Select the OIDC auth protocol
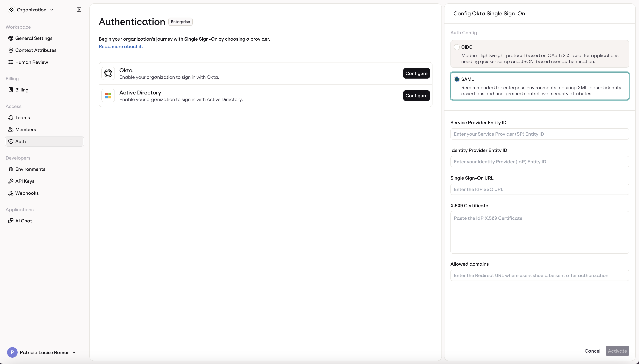 [x=457, y=47]
